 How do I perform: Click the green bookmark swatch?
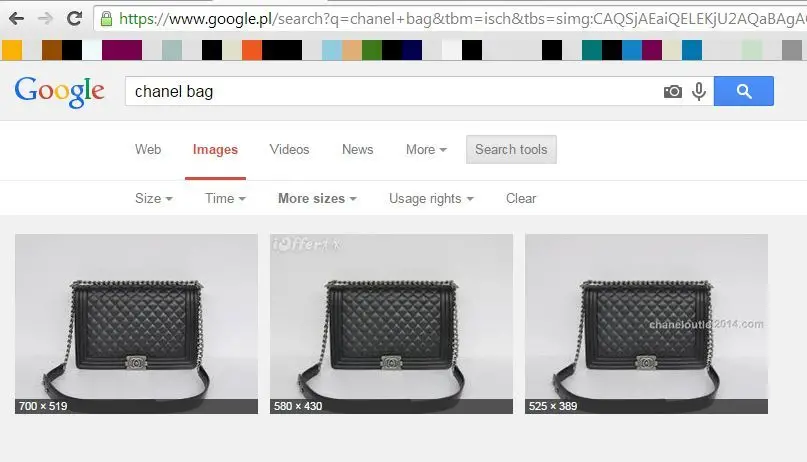(372, 50)
